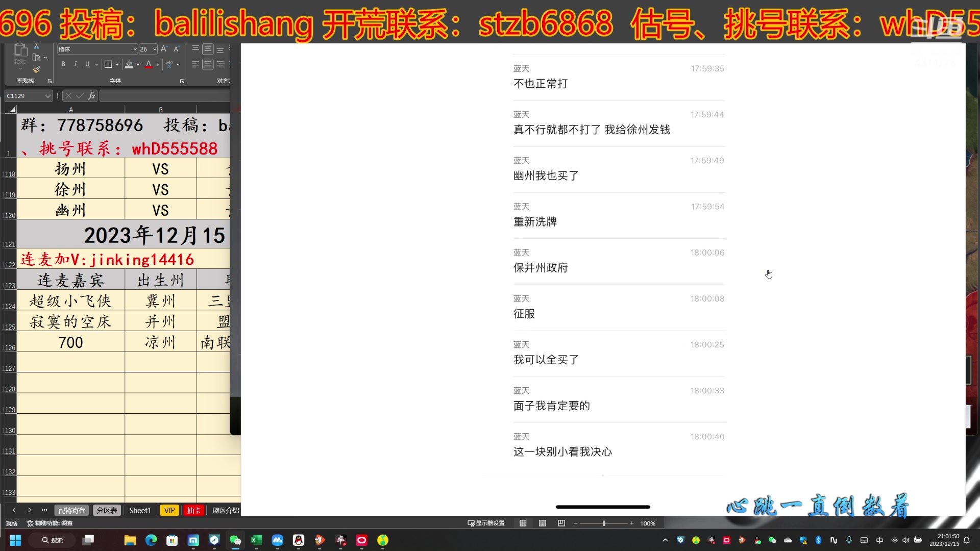Click the 100% zoom level
Viewport: 980px width, 551px height.
click(648, 523)
